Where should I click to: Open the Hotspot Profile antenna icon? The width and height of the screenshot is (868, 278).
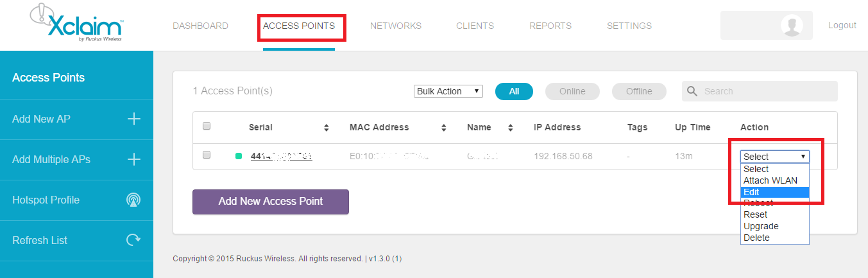(x=133, y=200)
